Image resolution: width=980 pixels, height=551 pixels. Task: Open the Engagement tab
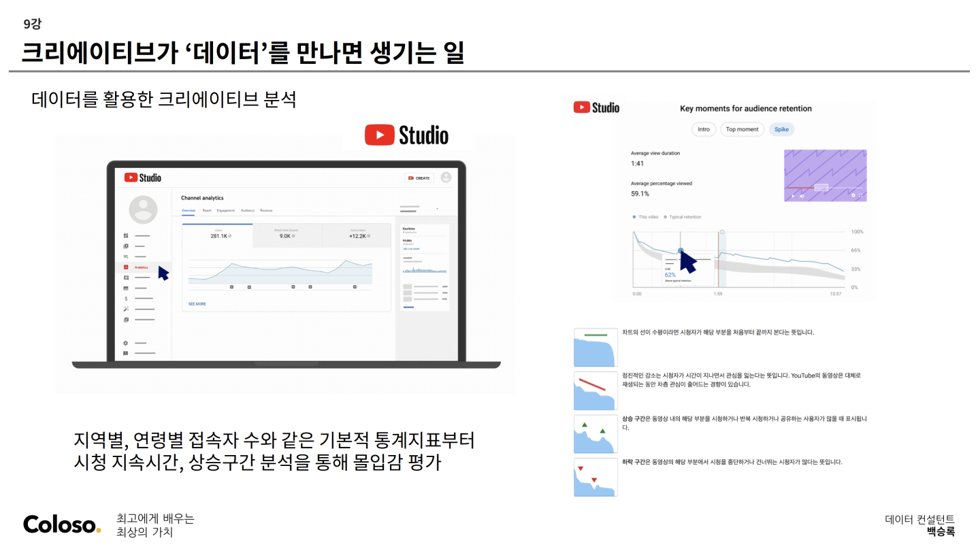(x=226, y=211)
